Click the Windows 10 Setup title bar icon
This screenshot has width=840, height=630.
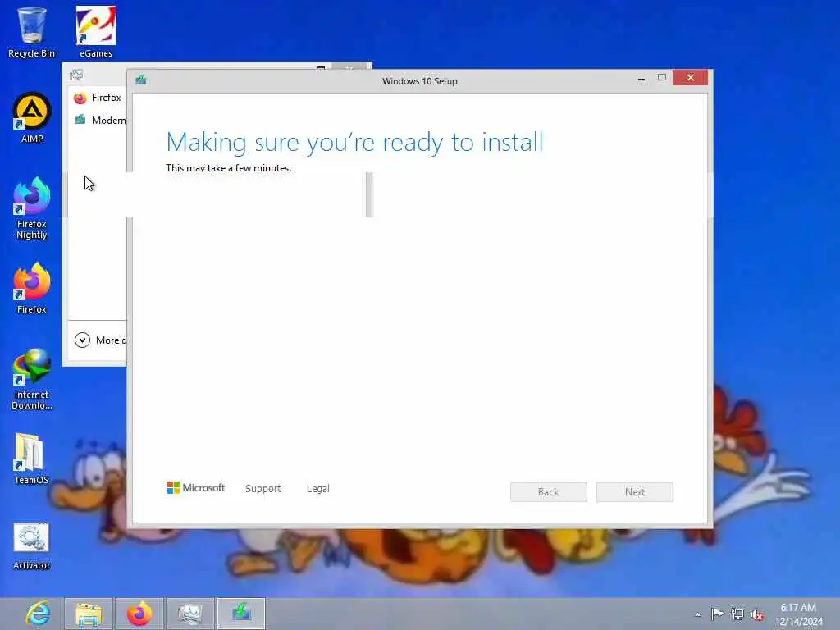click(141, 80)
